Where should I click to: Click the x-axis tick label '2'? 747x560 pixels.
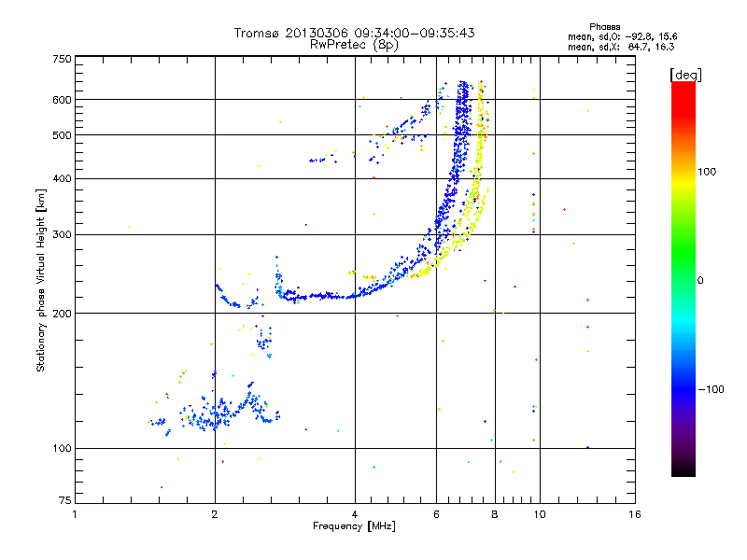(215, 514)
